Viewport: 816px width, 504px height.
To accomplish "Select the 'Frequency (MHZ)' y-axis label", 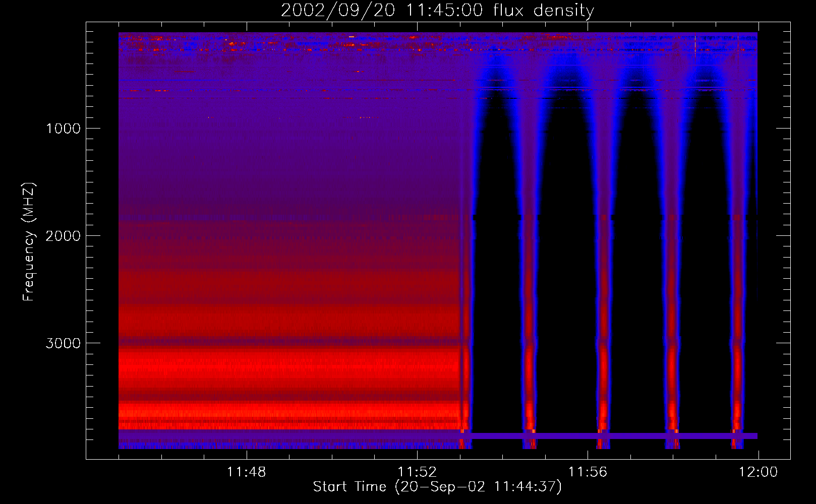I will coord(29,242).
